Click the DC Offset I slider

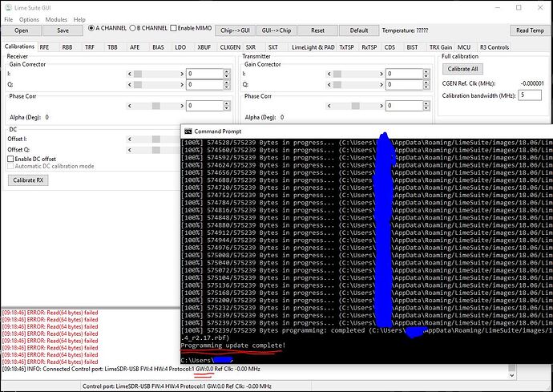point(153,139)
